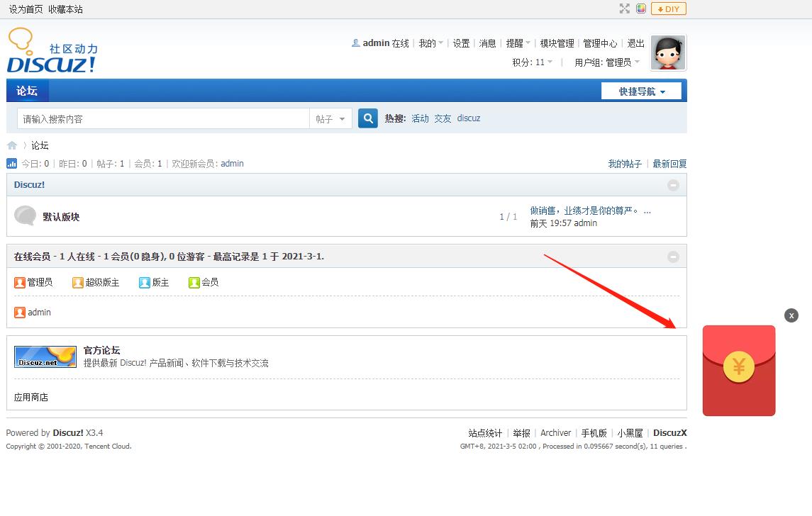
Task: Open the Discuz! category title link
Action: click(30, 185)
